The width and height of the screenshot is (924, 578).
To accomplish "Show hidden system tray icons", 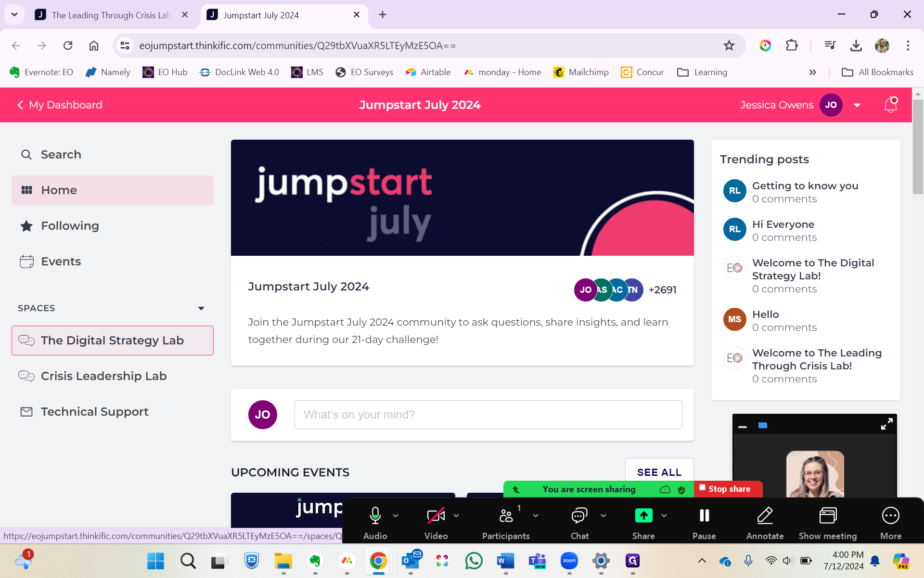I will (702, 561).
